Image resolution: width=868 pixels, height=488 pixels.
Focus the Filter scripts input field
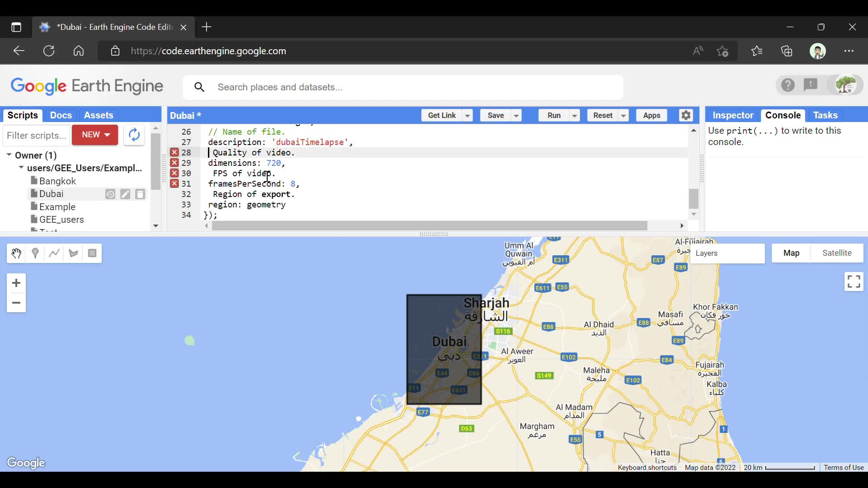[x=37, y=135]
